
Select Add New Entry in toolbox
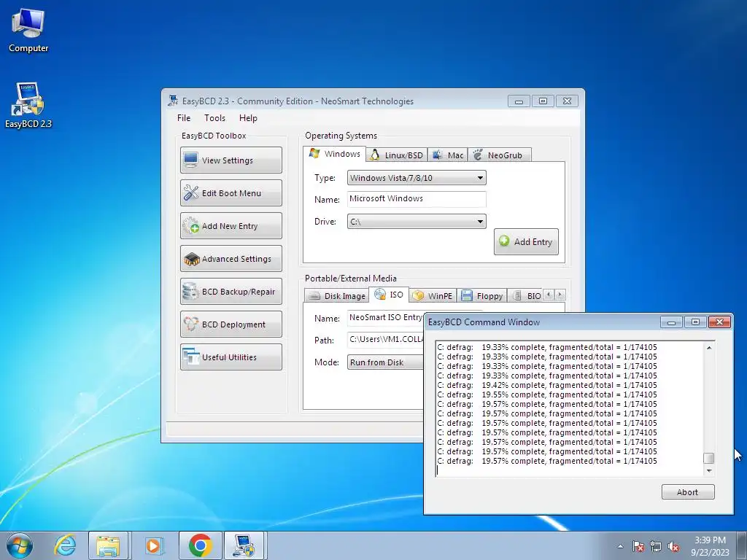[x=231, y=226]
